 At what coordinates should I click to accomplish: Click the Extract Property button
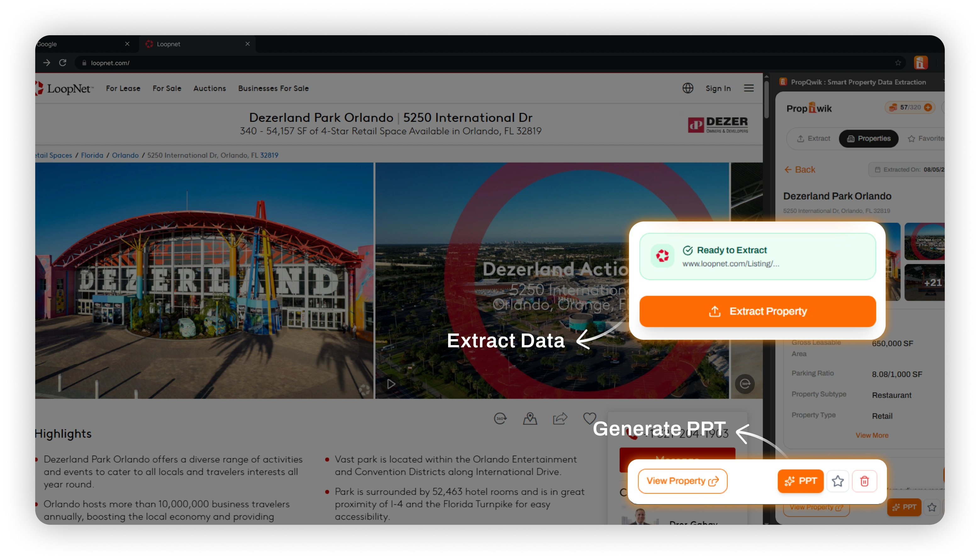pos(757,311)
